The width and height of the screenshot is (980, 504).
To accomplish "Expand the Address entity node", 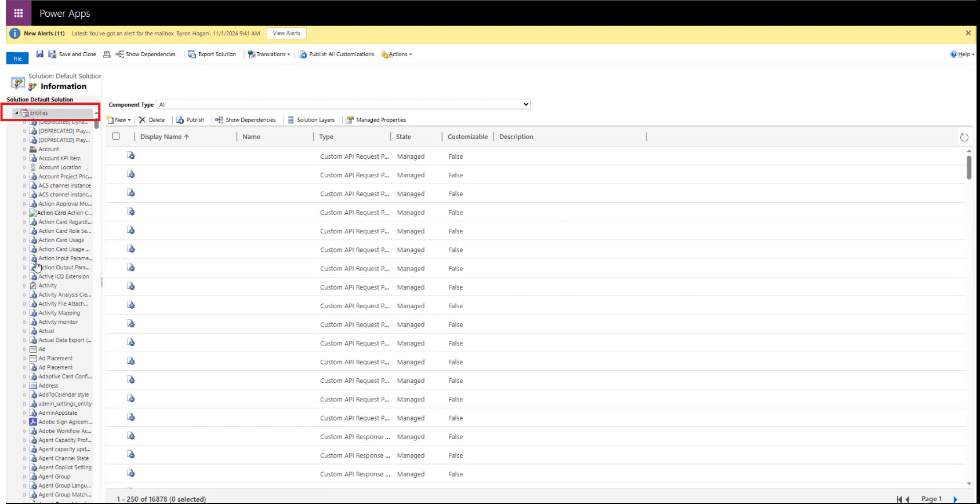I will 24,386.
